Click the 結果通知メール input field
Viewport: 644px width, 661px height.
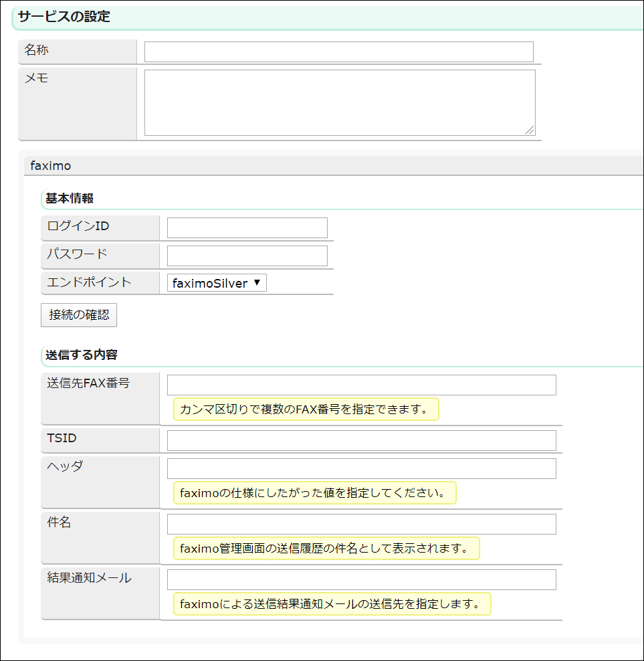click(x=361, y=579)
